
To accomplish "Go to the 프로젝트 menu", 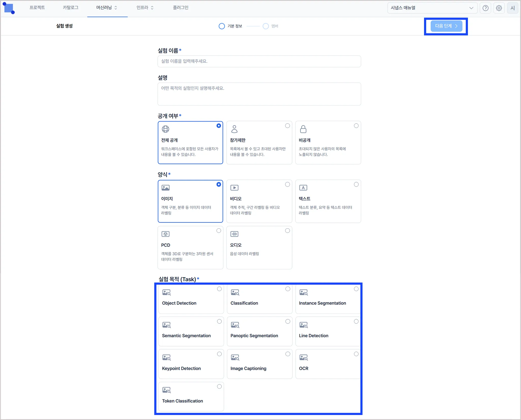I will (37, 8).
